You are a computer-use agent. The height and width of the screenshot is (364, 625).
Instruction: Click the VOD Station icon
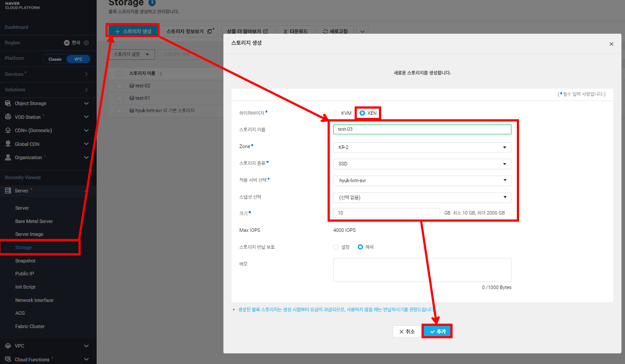click(x=8, y=117)
